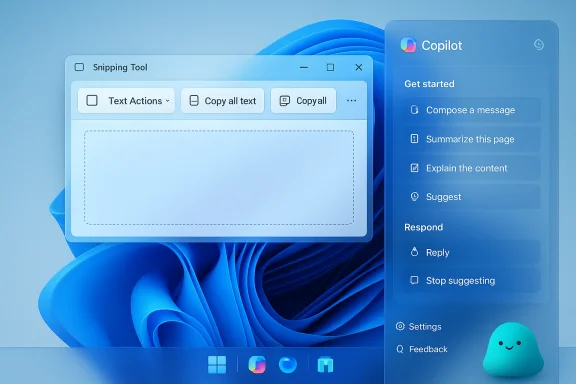Click the Copilot title text
The image size is (576, 384).
(x=442, y=45)
